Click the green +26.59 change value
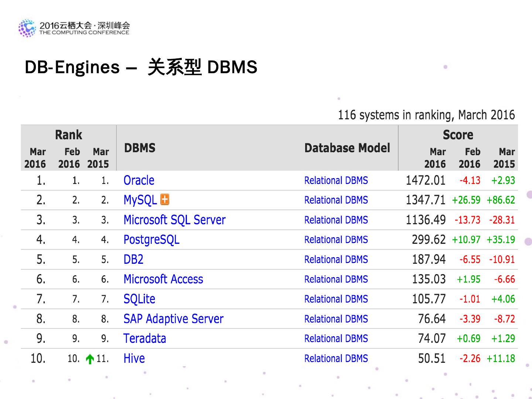The width and height of the screenshot is (532, 399). (x=466, y=200)
